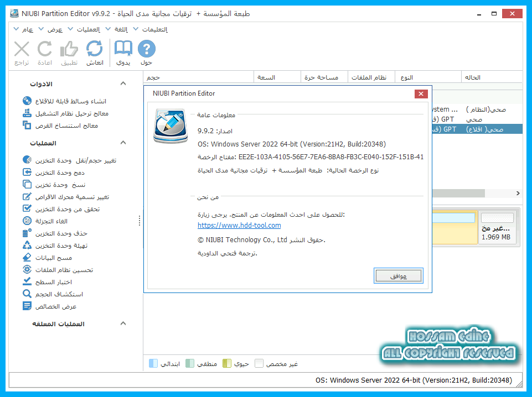This screenshot has width=532, height=397.
Task: Click the defragment (الغاء التجزئة) icon
Action: (x=27, y=221)
